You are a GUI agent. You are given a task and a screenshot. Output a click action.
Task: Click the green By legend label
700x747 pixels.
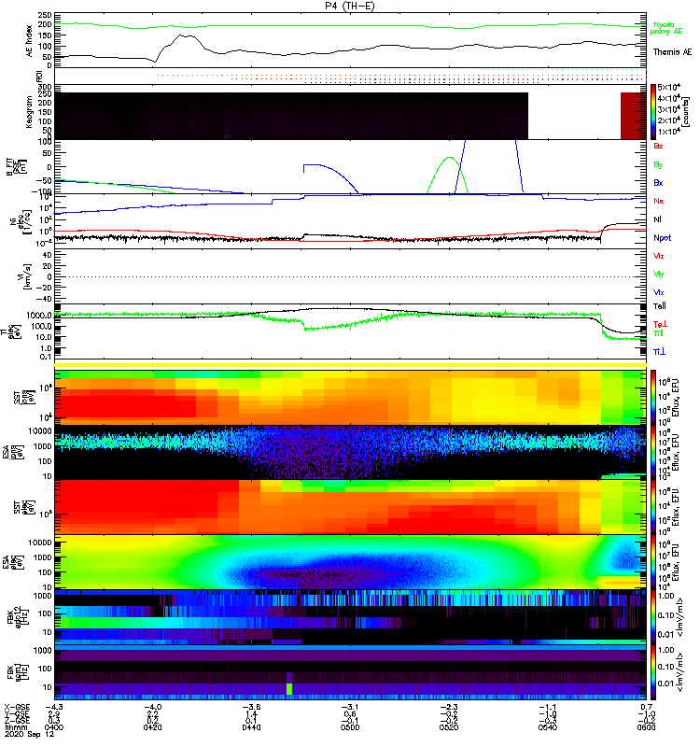coord(658,165)
